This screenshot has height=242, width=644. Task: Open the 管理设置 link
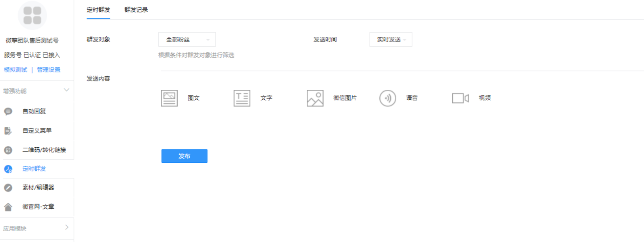pos(48,70)
